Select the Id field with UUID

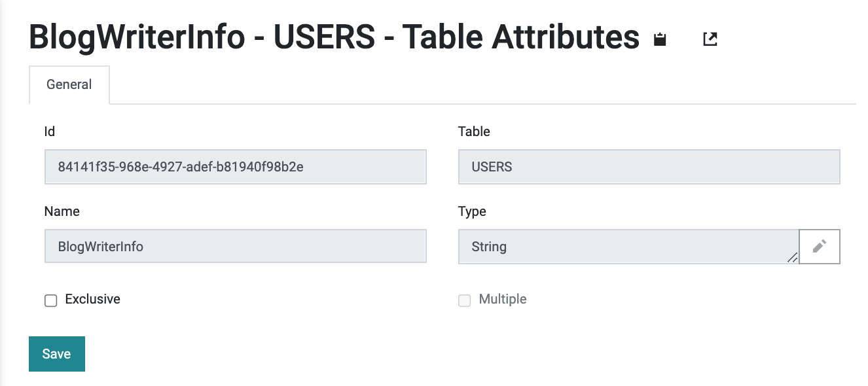pyautogui.click(x=236, y=167)
